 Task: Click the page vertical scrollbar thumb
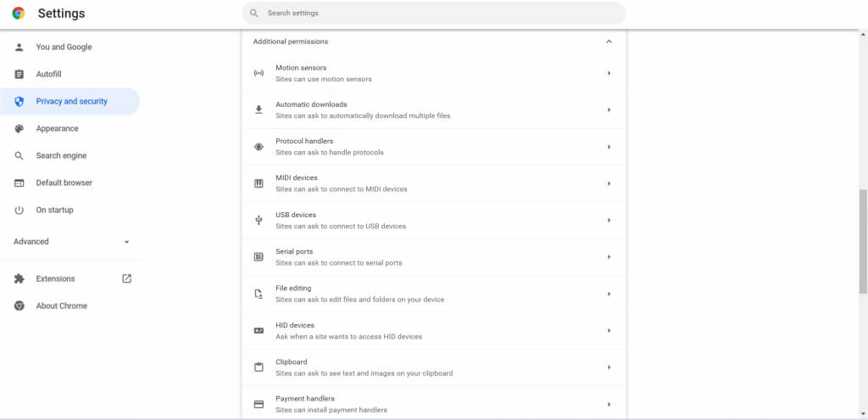(863, 242)
